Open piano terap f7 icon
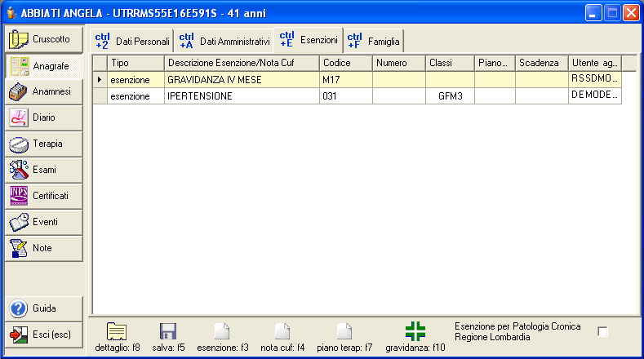 tap(344, 330)
